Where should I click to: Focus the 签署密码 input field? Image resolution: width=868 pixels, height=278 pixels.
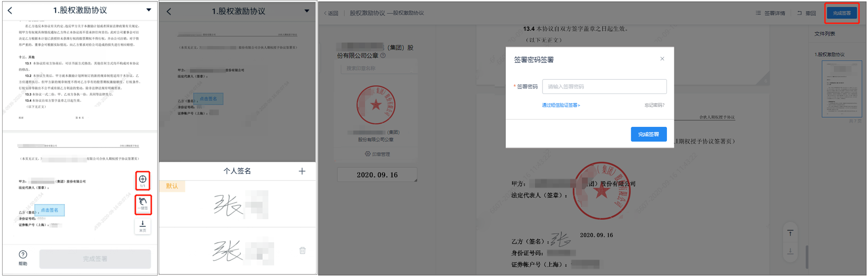pos(604,86)
